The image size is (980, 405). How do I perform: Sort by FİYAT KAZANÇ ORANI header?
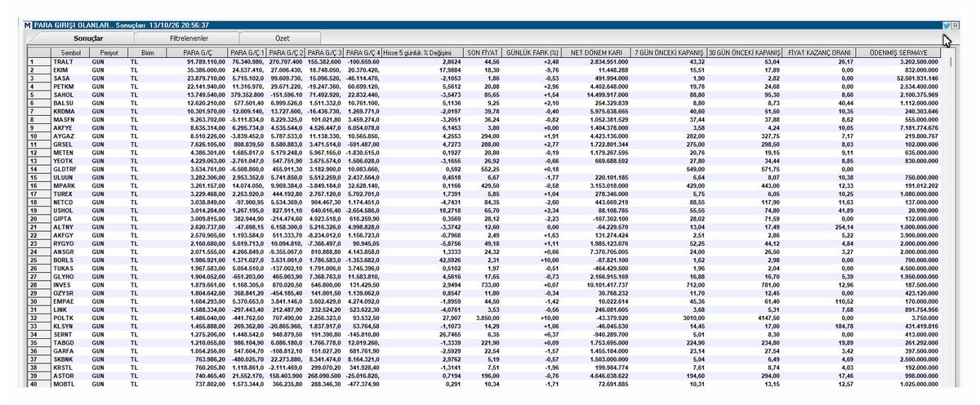820,51
